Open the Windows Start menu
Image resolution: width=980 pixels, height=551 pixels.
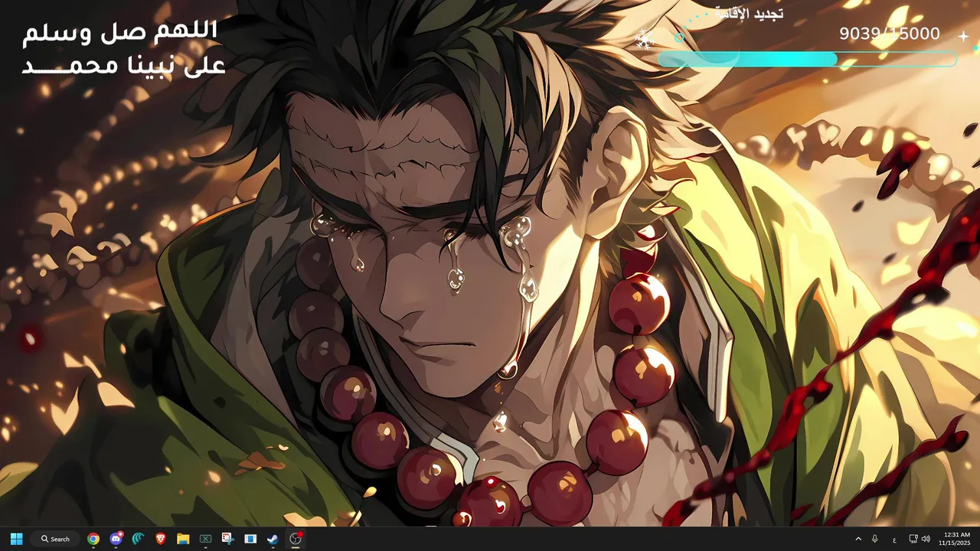pyautogui.click(x=16, y=539)
